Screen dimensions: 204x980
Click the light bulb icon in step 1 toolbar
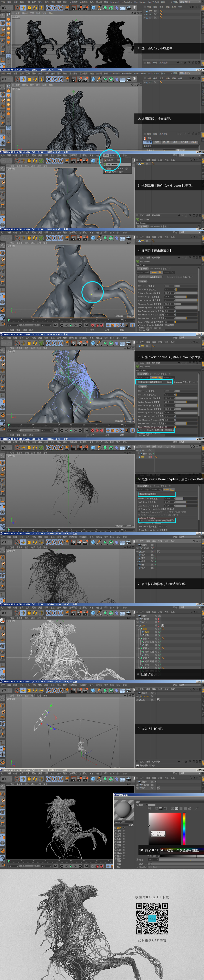click(x=135, y=8)
